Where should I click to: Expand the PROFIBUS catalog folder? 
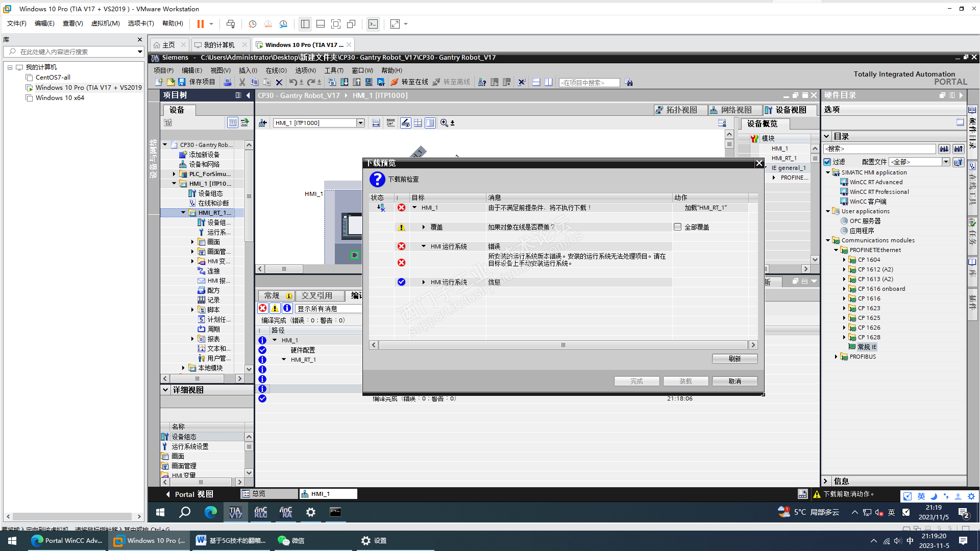click(836, 357)
